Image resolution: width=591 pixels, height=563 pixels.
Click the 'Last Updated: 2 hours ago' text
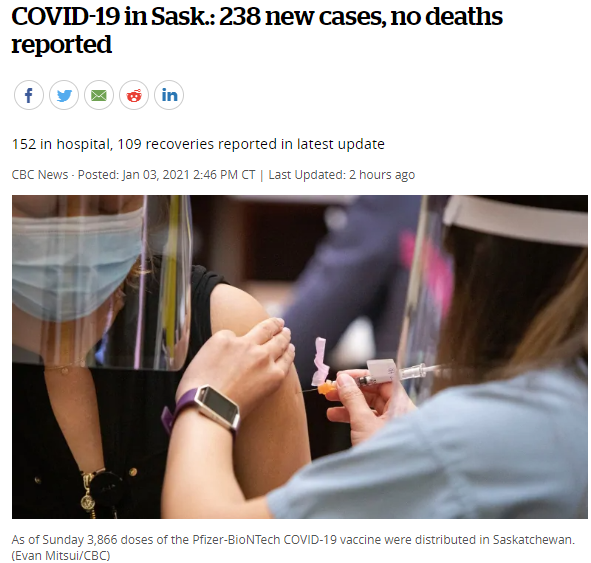coord(341,175)
